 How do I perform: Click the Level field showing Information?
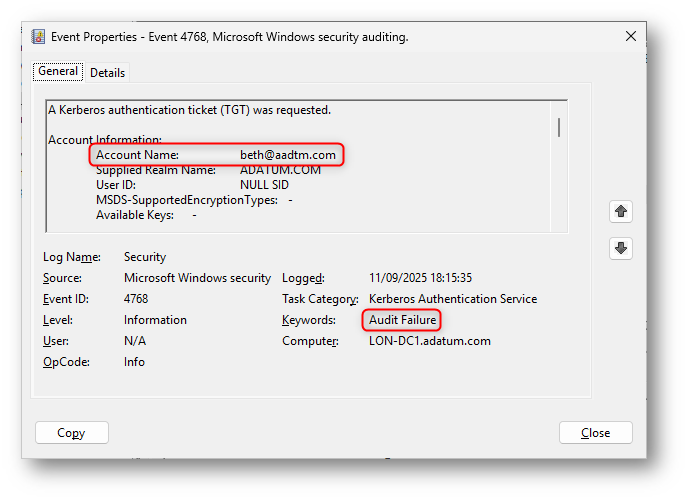point(155,320)
